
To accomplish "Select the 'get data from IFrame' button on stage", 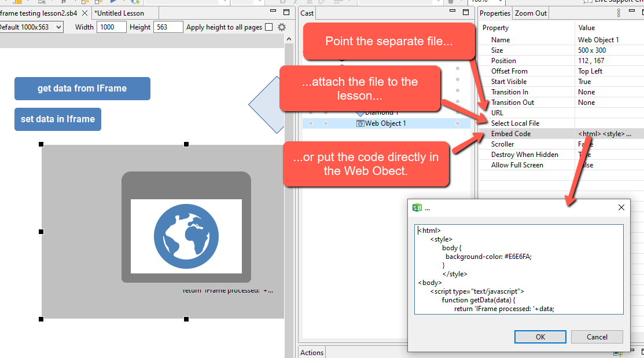I will coord(82,89).
